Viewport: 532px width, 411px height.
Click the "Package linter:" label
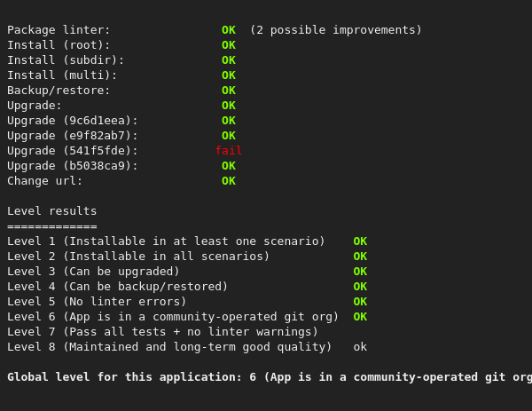[x=59, y=30]
